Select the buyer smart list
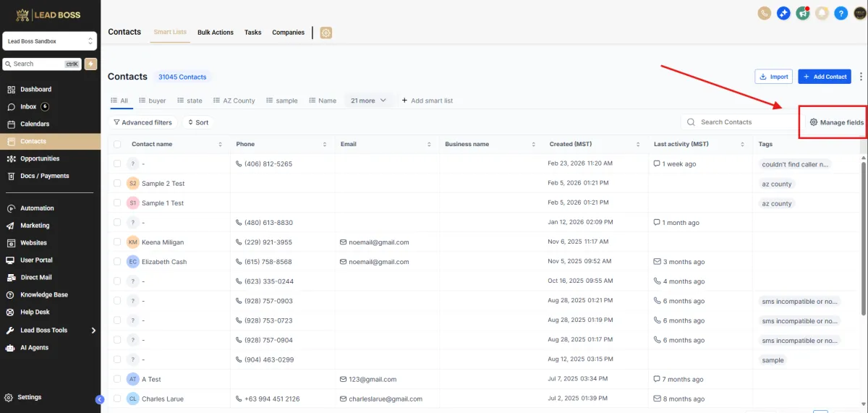 152,101
